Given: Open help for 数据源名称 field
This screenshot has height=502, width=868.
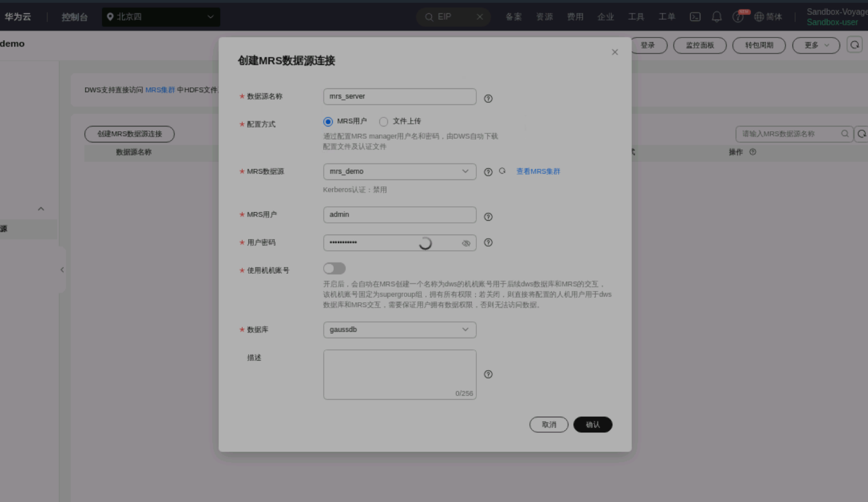Looking at the screenshot, I should pos(488,99).
